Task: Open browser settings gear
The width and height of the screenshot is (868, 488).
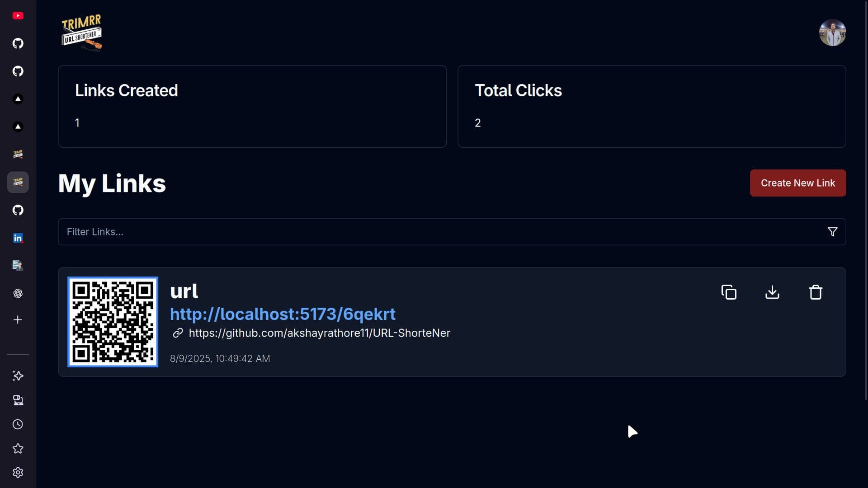Action: click(x=18, y=473)
